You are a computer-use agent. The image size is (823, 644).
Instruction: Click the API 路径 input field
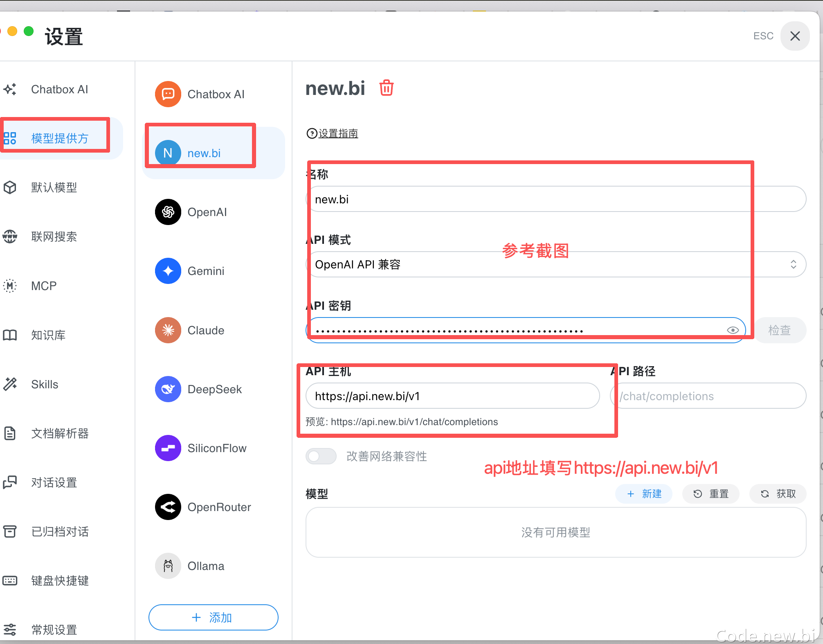point(708,396)
